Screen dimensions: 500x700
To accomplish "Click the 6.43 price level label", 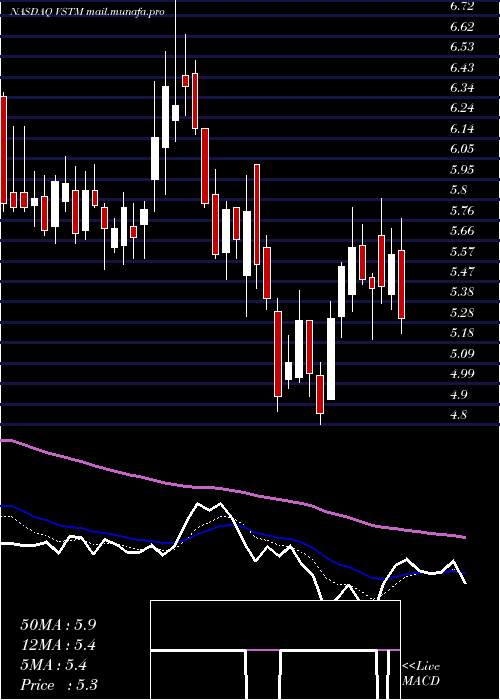I will [x=462, y=67].
